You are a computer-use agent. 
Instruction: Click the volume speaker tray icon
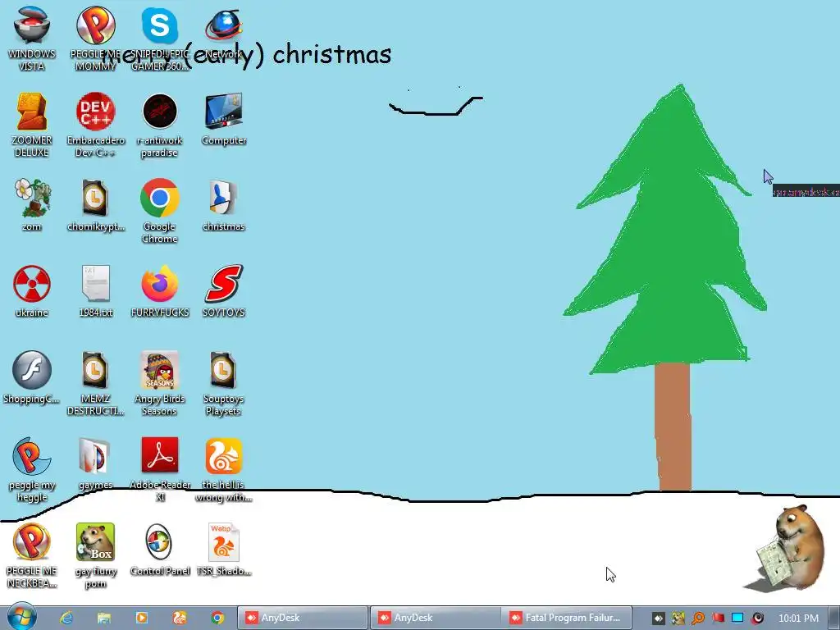pyautogui.click(x=757, y=619)
